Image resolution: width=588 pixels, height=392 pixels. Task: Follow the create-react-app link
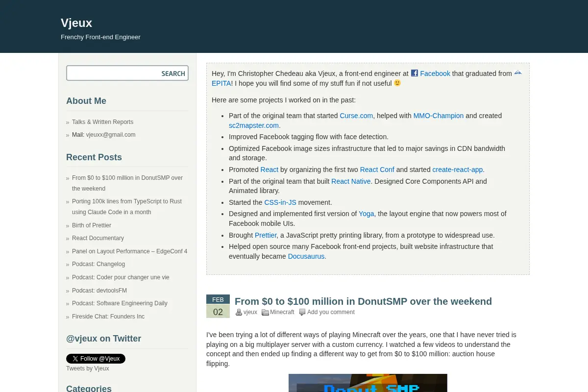point(458,170)
